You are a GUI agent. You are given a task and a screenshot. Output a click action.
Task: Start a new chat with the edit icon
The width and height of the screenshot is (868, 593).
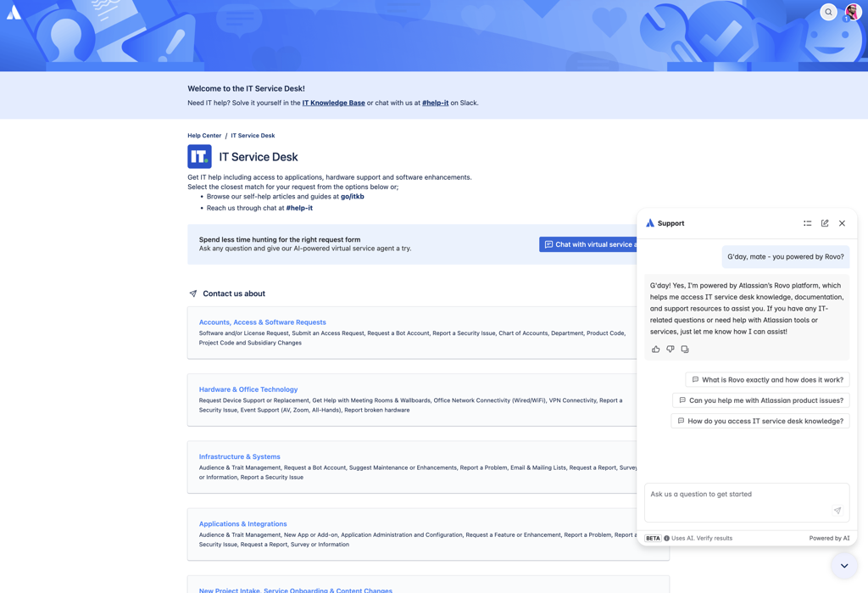tap(825, 223)
